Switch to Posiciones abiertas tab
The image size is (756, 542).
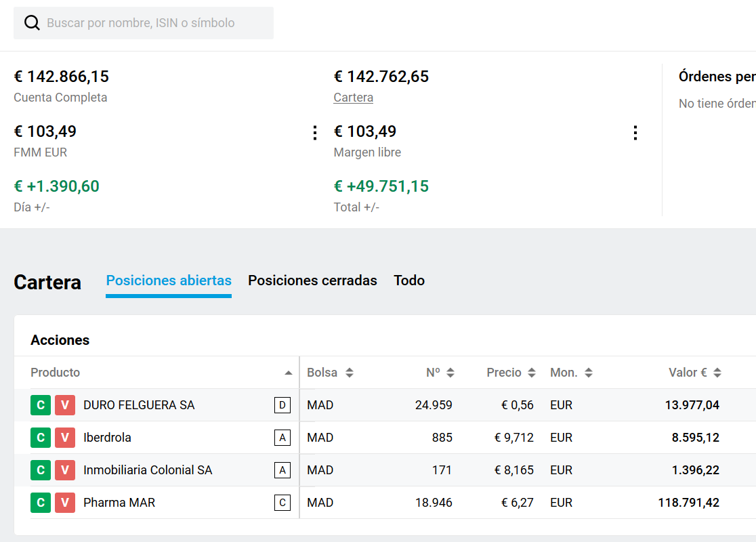[x=169, y=280]
